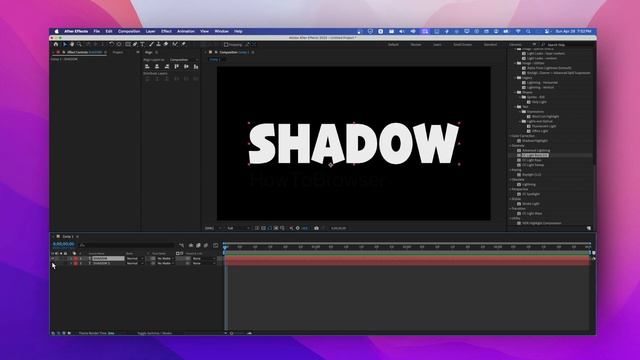Toggle mask and shape path visibility in viewer footer
Screen dimensions: 640x360
pos(270,228)
